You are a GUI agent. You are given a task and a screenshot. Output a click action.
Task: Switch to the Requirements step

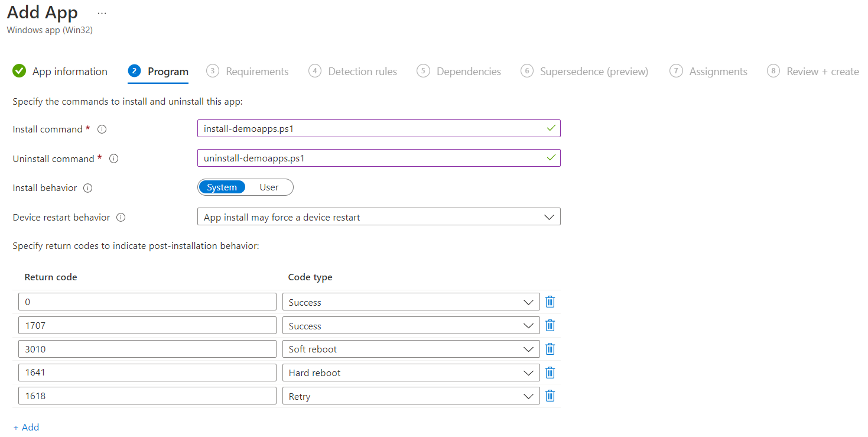click(x=256, y=71)
